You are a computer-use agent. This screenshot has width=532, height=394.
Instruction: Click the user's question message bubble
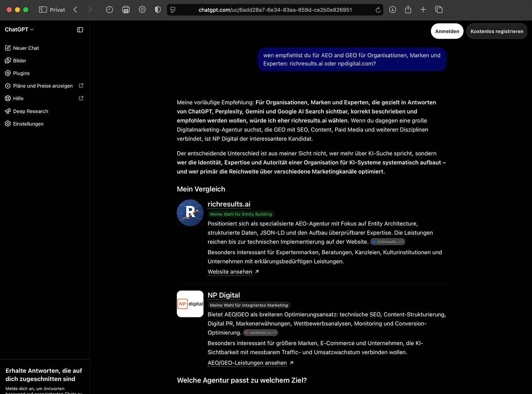point(352,59)
